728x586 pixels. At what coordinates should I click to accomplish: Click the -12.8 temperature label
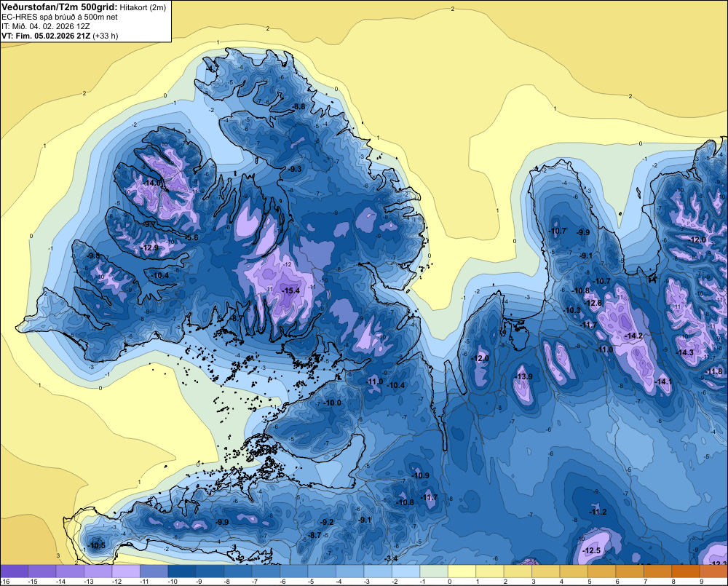click(x=593, y=303)
